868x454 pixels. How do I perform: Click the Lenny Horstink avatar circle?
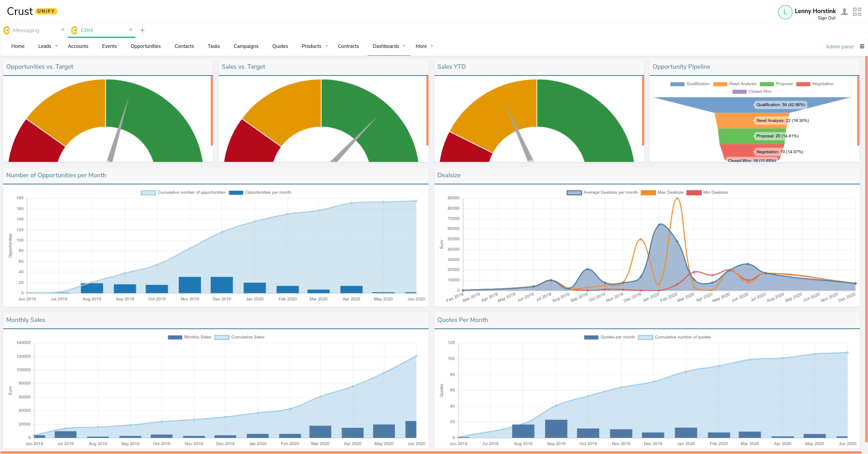[x=785, y=12]
